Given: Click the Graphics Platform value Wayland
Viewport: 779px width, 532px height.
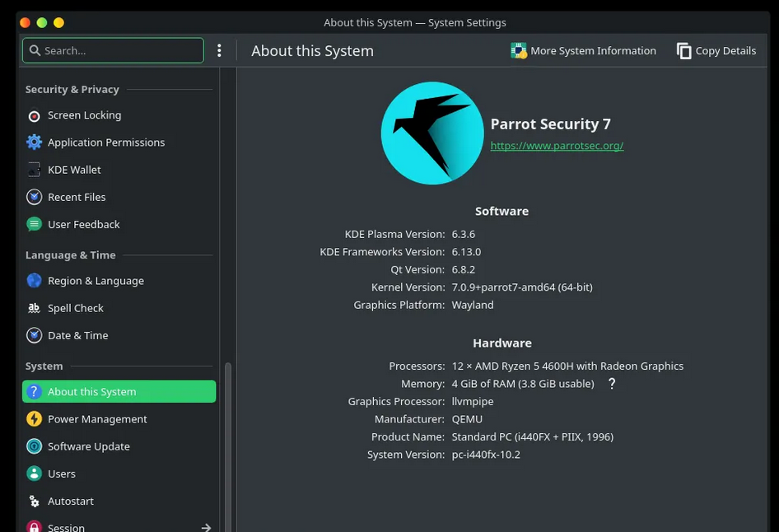Looking at the screenshot, I should coord(473,305).
